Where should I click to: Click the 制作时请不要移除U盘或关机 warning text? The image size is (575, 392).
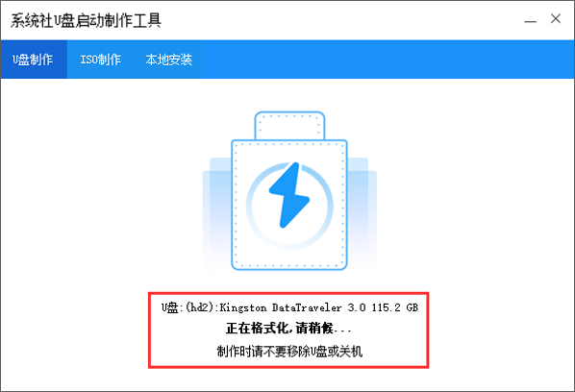[289, 352]
